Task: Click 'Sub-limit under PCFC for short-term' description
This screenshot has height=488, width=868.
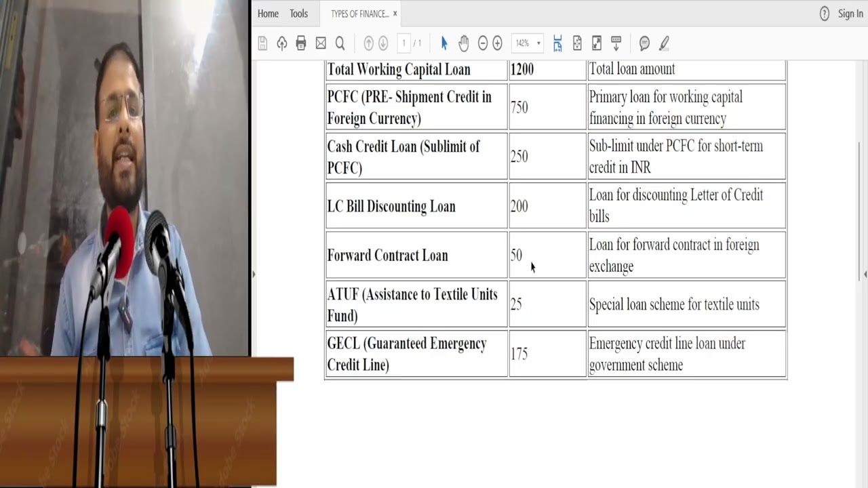Action: 676,146
